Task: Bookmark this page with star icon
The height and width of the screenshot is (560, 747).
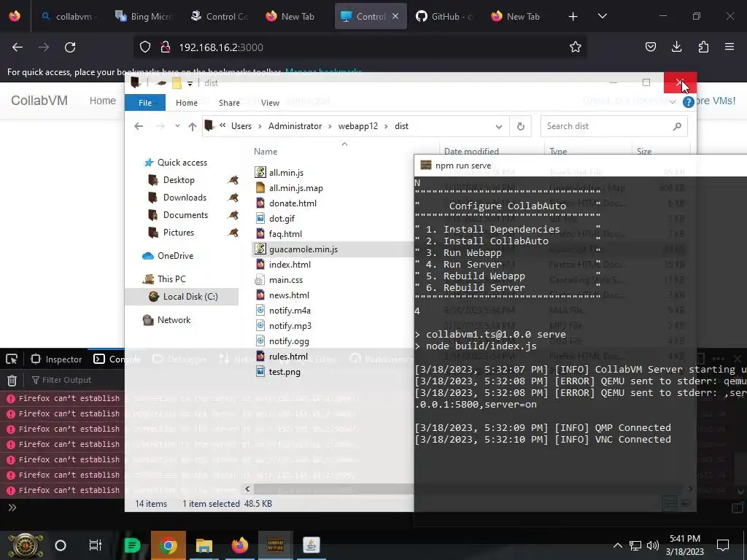Action: pyautogui.click(x=575, y=47)
